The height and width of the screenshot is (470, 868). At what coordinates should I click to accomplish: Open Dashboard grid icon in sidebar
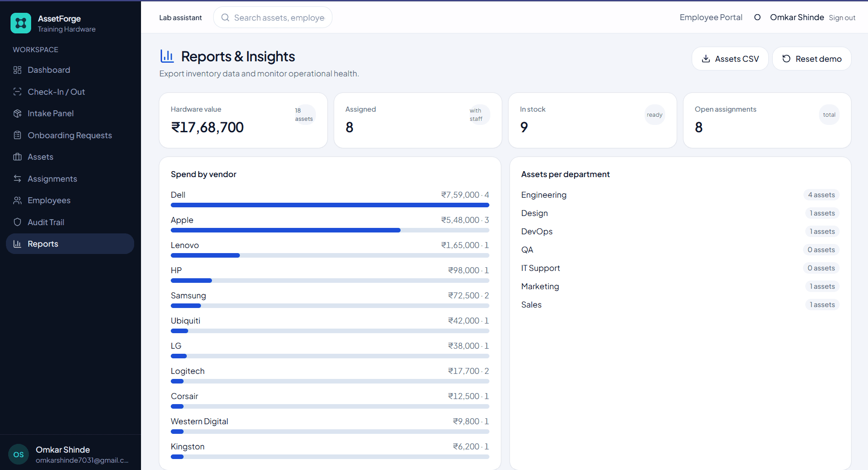(x=17, y=70)
